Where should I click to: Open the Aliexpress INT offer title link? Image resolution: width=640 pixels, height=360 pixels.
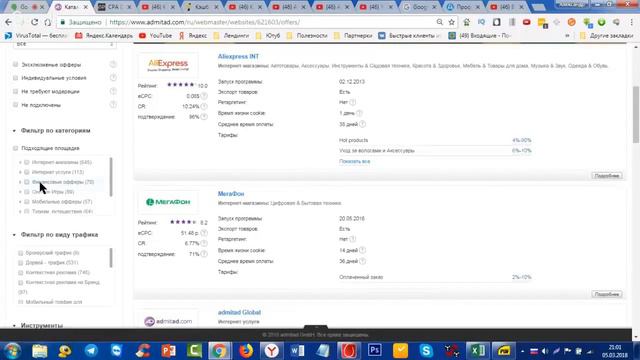click(x=238, y=56)
